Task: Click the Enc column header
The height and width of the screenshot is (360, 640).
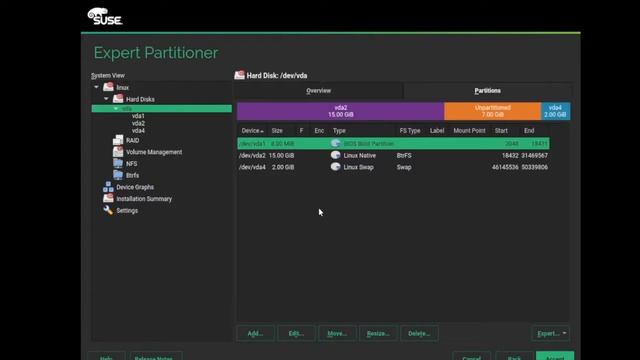Action: click(319, 131)
